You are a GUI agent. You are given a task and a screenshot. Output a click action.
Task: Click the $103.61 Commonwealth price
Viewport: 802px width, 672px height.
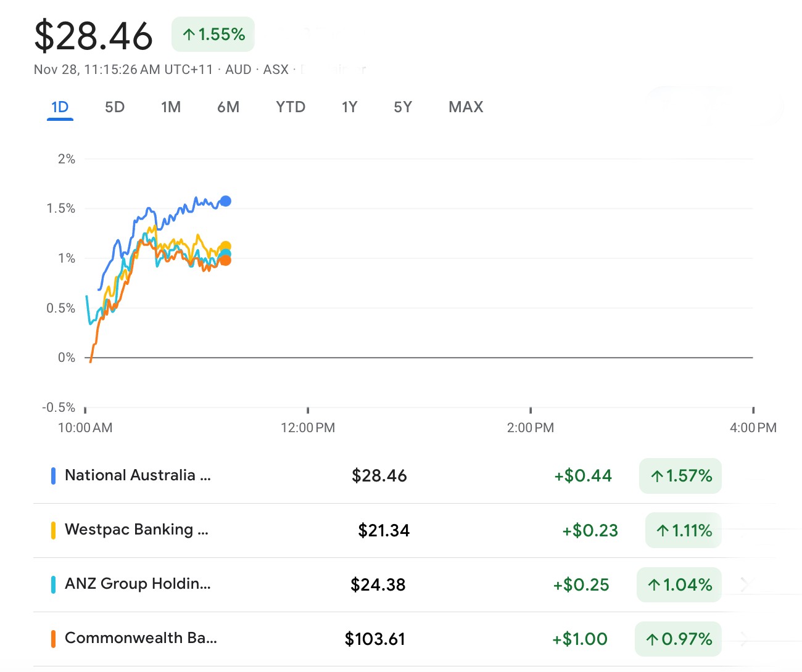[375, 639]
